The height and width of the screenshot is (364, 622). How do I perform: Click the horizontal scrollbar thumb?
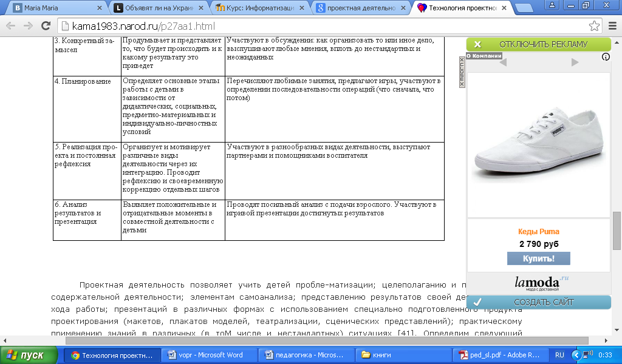point(326,340)
